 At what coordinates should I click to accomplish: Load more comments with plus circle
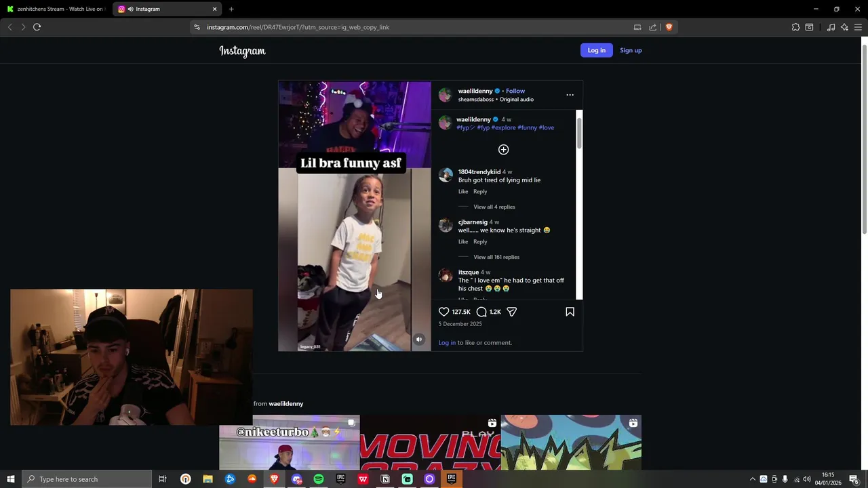tap(503, 149)
